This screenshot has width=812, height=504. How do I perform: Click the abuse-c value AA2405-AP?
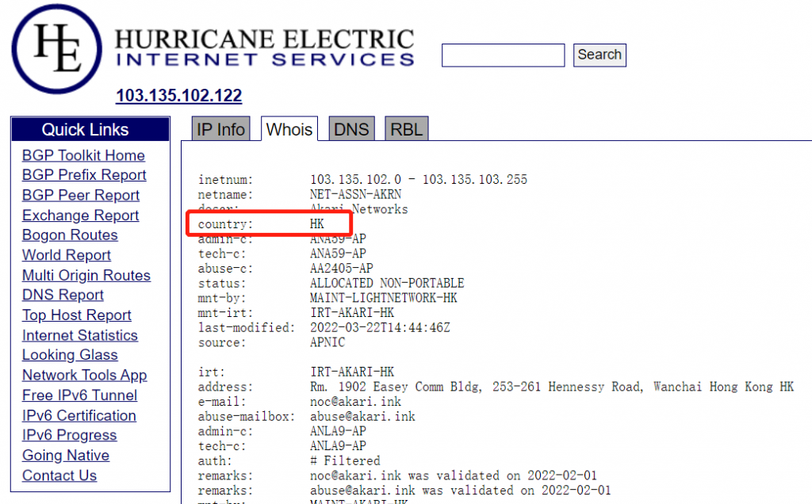pos(341,269)
